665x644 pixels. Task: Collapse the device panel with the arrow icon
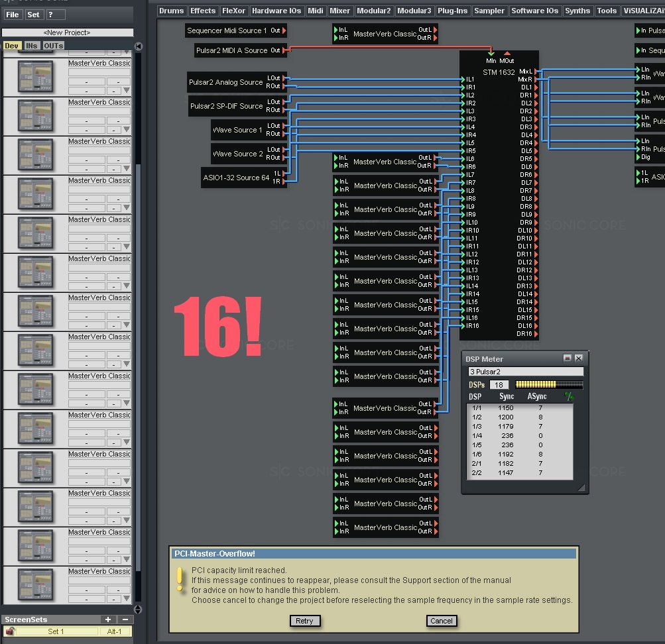pyautogui.click(x=139, y=46)
